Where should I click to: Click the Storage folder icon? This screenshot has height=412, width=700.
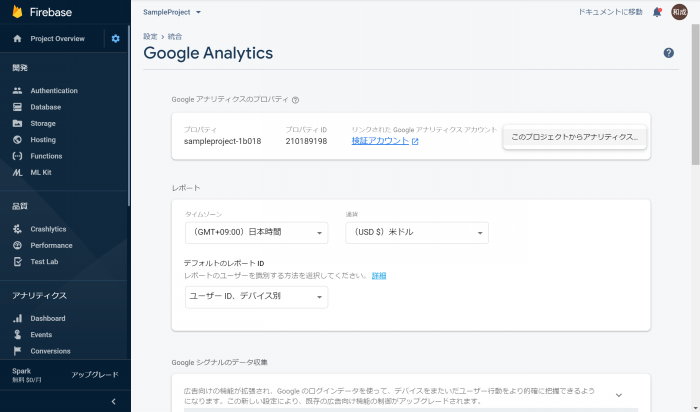pyautogui.click(x=17, y=123)
